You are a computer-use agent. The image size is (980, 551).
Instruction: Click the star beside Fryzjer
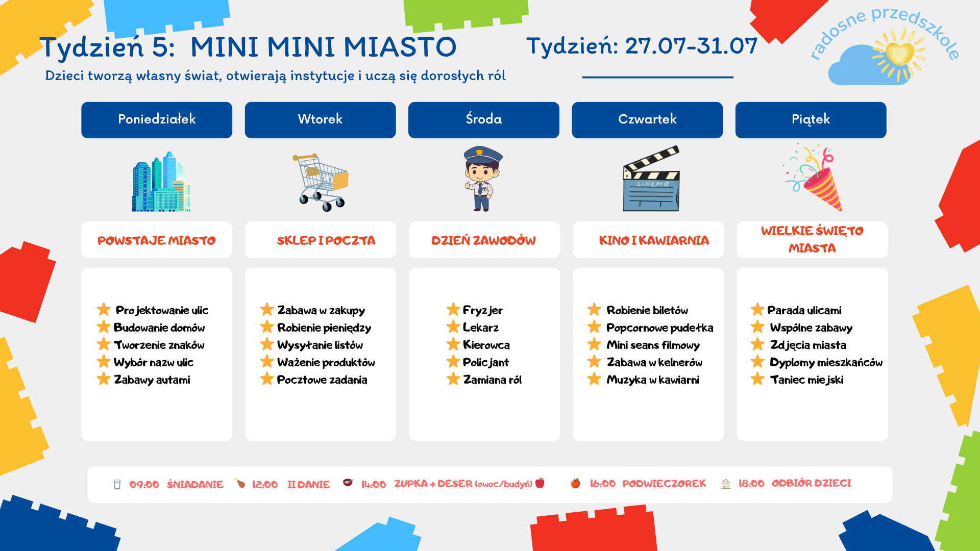coord(453,309)
